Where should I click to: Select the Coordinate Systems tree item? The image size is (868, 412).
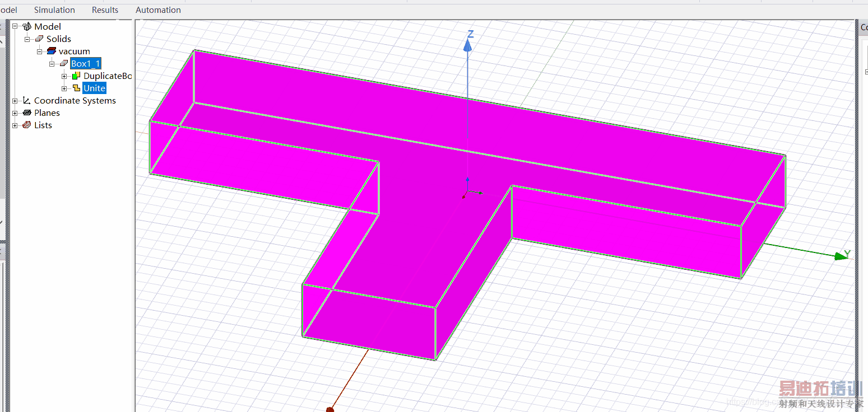pos(75,100)
